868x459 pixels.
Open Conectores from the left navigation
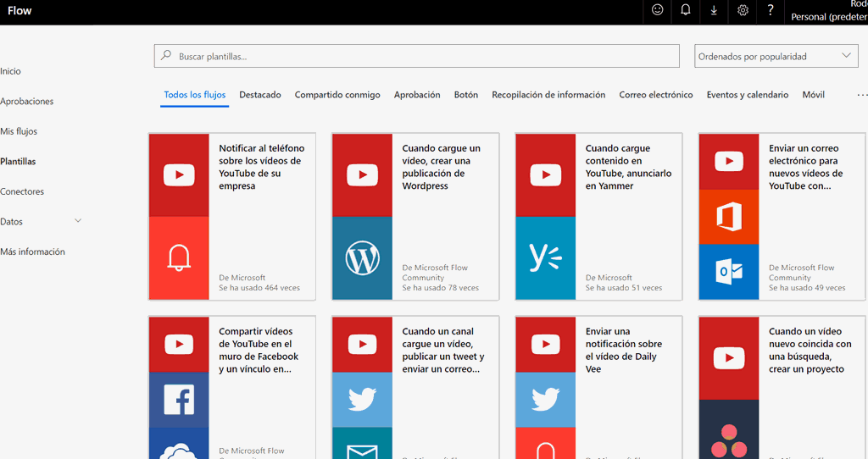[x=22, y=191]
